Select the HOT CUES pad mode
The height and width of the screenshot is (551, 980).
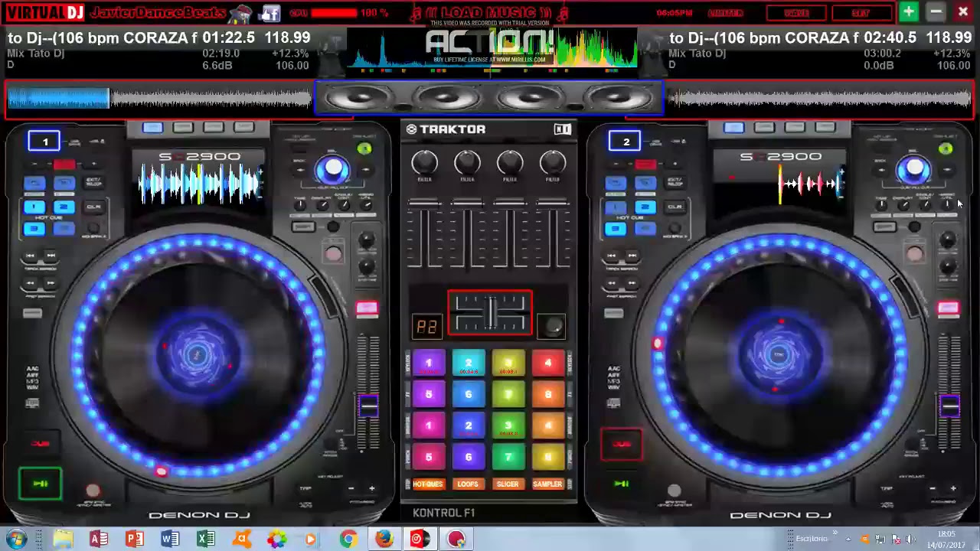coord(428,484)
